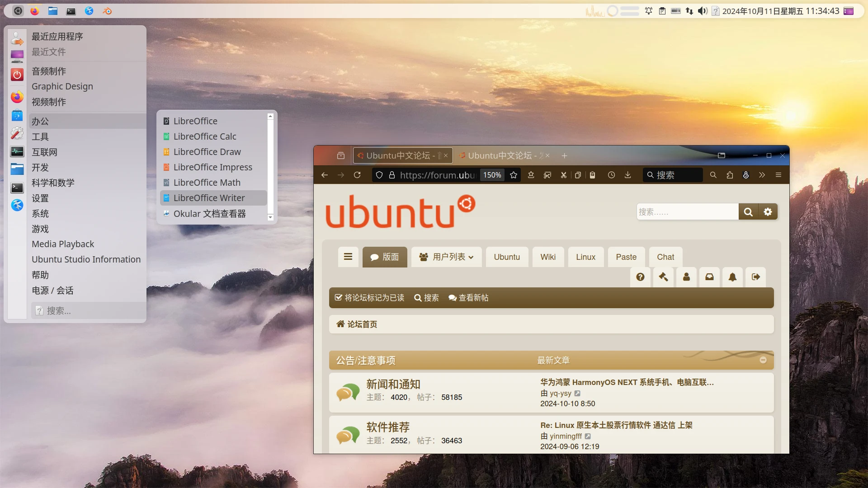Image resolution: width=868 pixels, height=488 pixels.
Task: Open the terminal from the top panel
Action: (x=71, y=11)
